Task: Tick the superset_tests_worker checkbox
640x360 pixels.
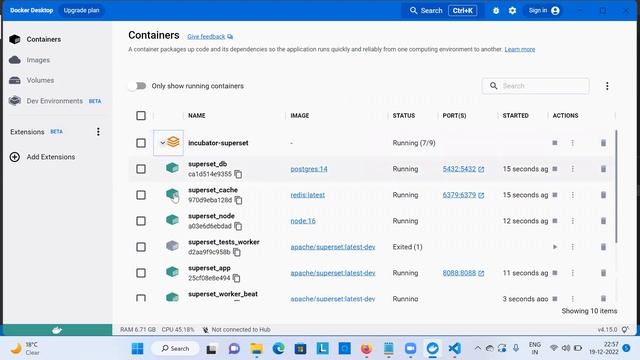Action: (x=141, y=247)
